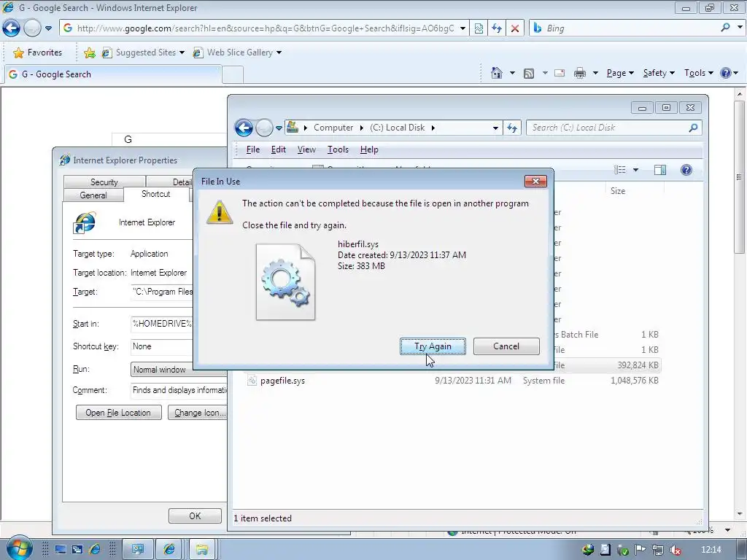The image size is (747, 560).
Task: Click the Windows Start orb
Action: 20,548
